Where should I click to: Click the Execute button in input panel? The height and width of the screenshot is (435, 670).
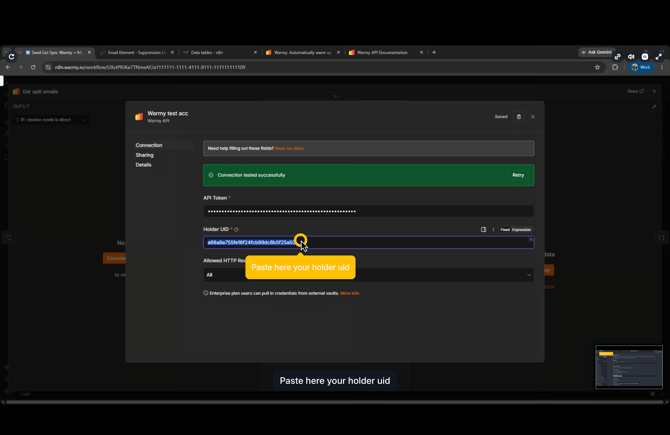[115, 258]
